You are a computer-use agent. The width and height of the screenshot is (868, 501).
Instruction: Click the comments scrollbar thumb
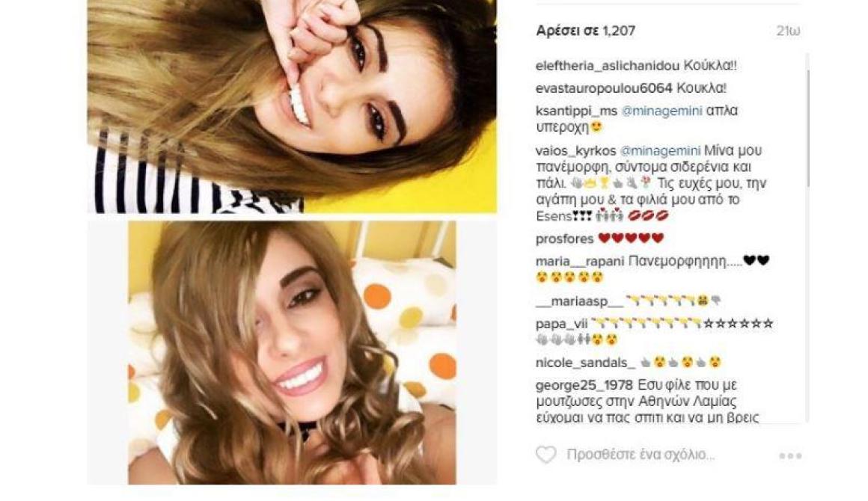[x=807, y=127]
